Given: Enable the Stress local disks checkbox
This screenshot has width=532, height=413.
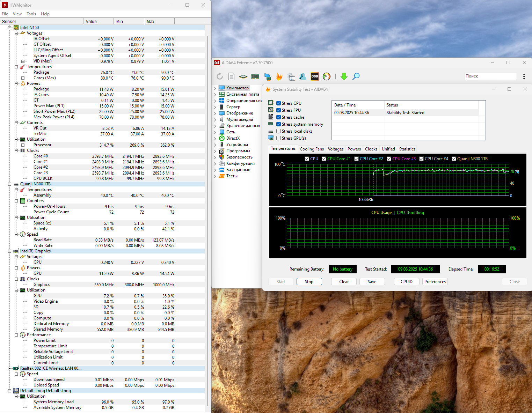Looking at the screenshot, I should [x=279, y=131].
